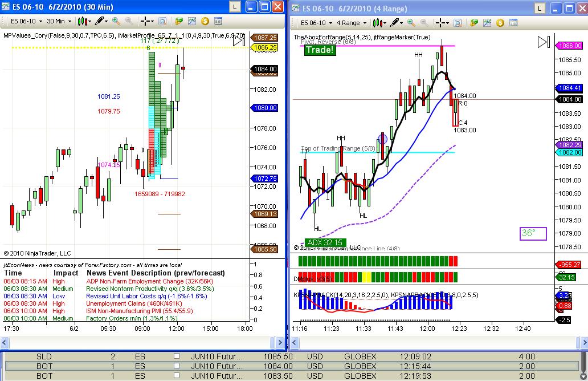Click blue 1084.41 price marker on 4 Range axis
Image resolution: width=588 pixels, height=381 pixels.
(570, 88)
